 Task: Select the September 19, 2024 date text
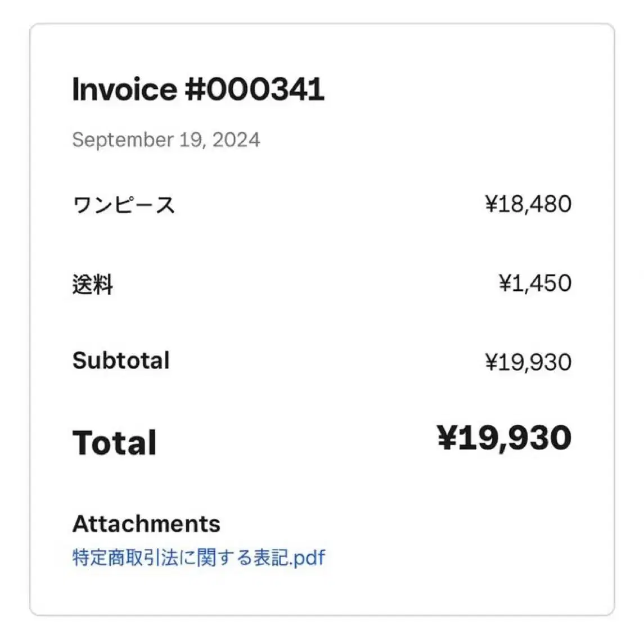pyautogui.click(x=166, y=140)
